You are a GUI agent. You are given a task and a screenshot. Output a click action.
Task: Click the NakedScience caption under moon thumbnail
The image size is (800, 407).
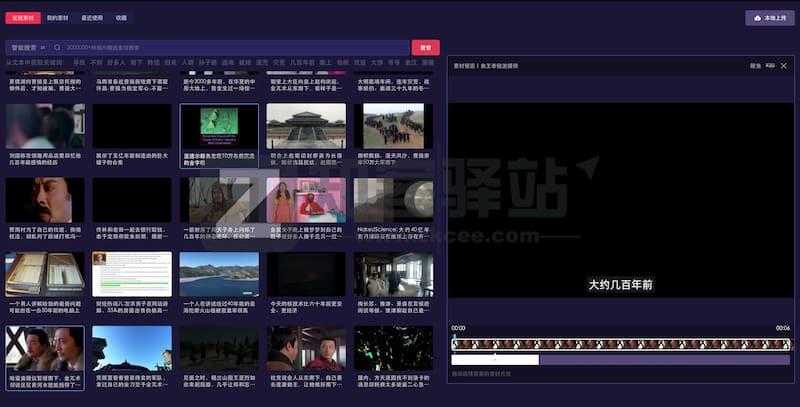(x=393, y=233)
